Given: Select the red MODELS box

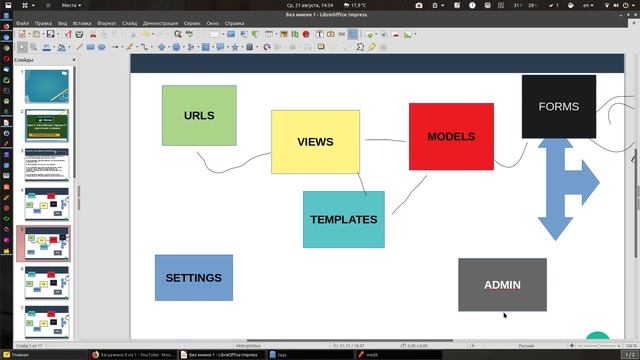Looking at the screenshot, I should pos(451,136).
